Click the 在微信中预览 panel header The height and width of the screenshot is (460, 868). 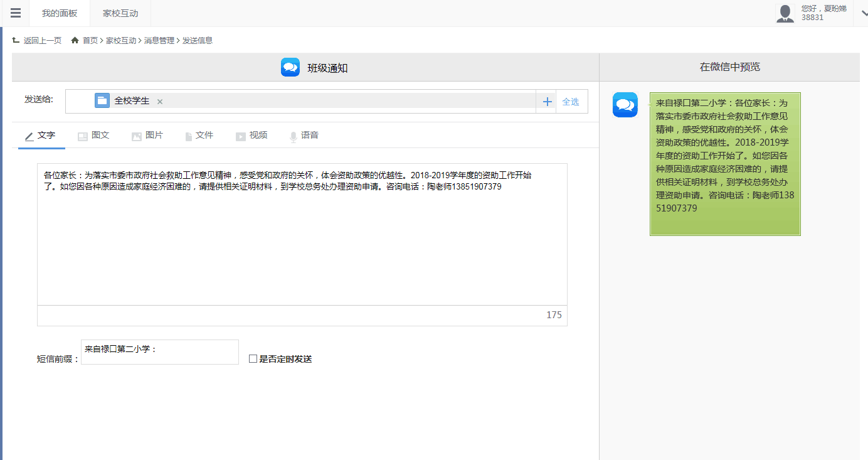click(x=729, y=67)
